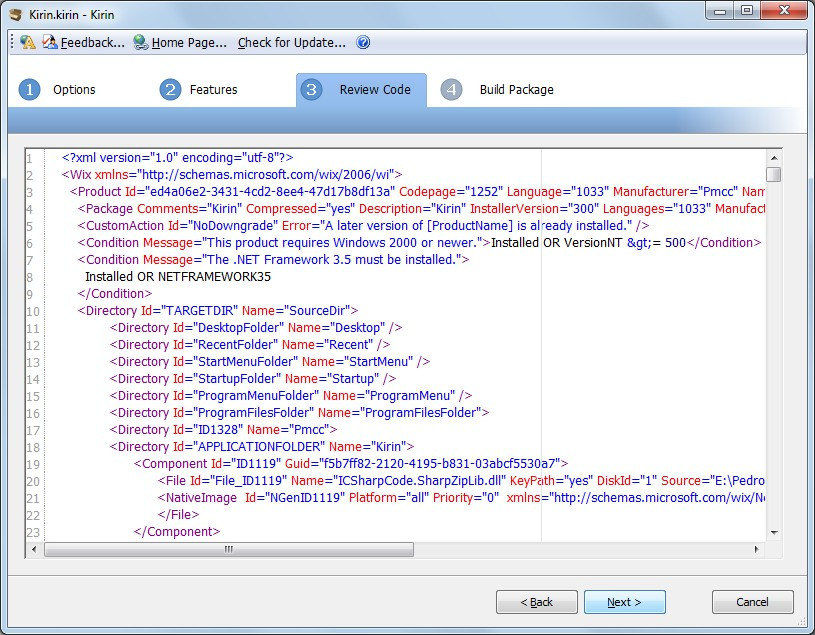The image size is (815, 635).
Task: Go back with the Back button
Action: click(x=536, y=602)
